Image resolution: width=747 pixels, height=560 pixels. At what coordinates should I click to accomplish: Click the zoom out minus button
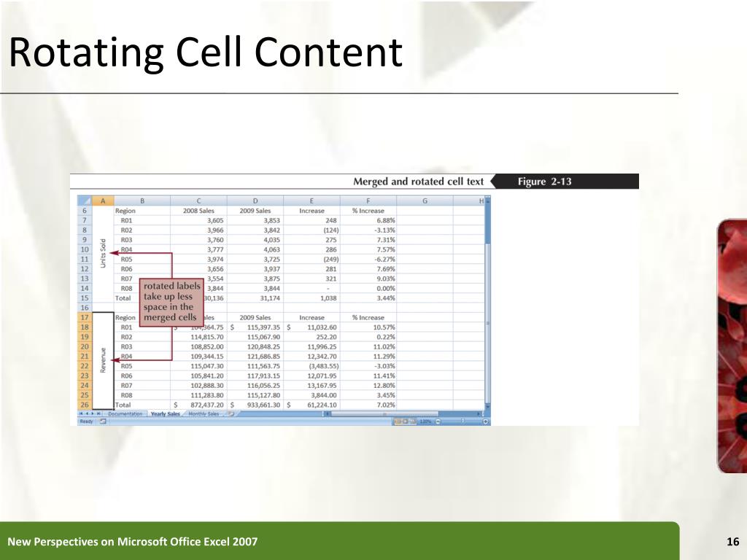[438, 421]
